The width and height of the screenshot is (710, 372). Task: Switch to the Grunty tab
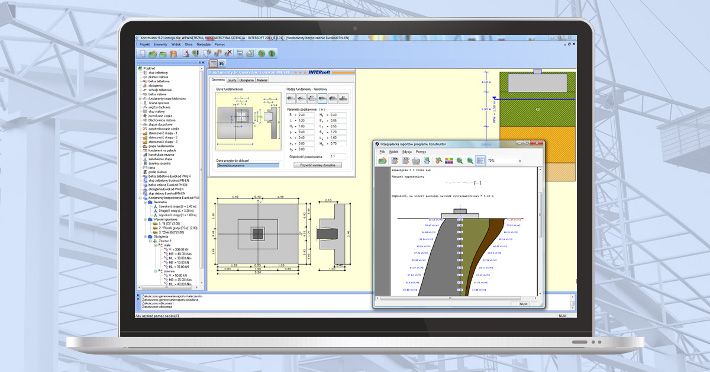(x=232, y=80)
